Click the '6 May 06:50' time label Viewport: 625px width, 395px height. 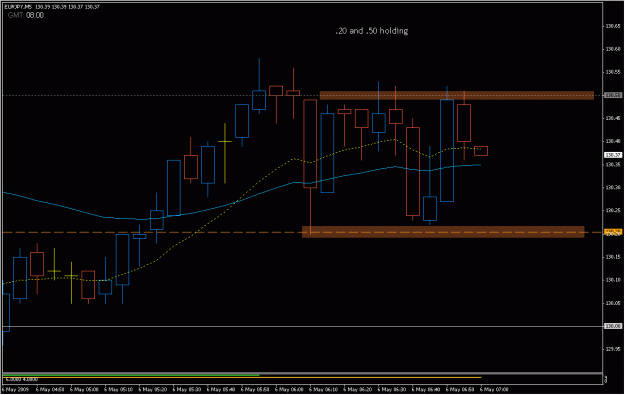click(x=460, y=389)
